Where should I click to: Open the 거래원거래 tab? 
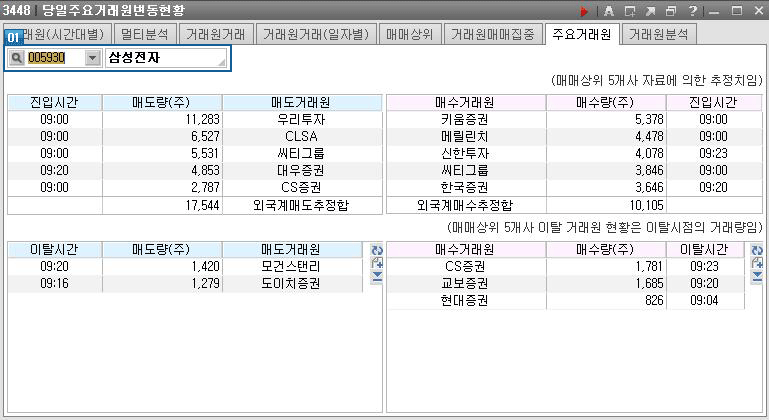click(215, 34)
